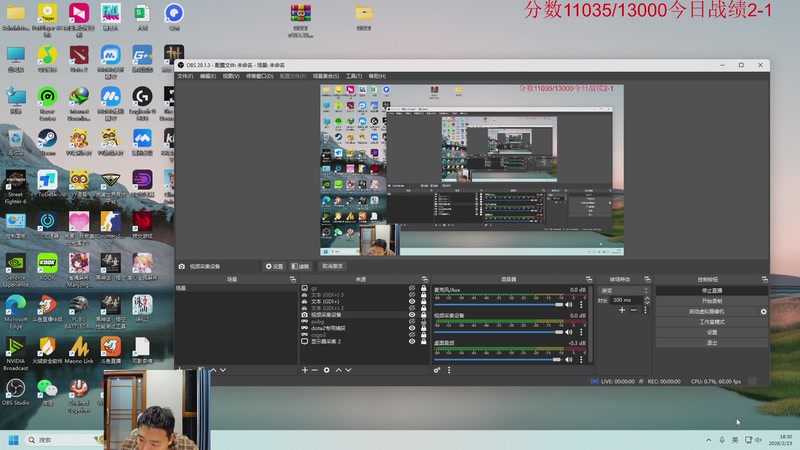Click 退出 exit button in controls
Viewport: 800px width, 450px height.
click(712, 343)
